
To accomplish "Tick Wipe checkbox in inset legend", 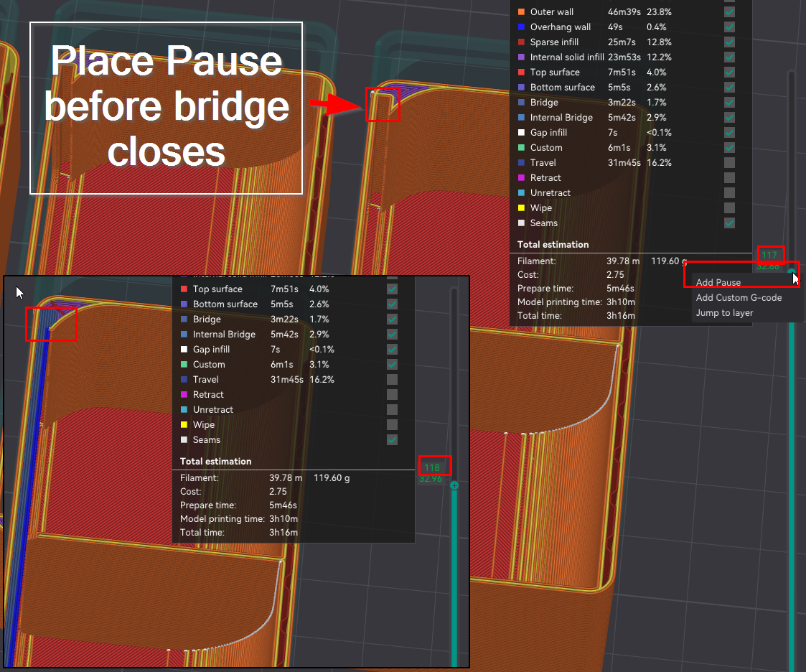I will point(392,425).
